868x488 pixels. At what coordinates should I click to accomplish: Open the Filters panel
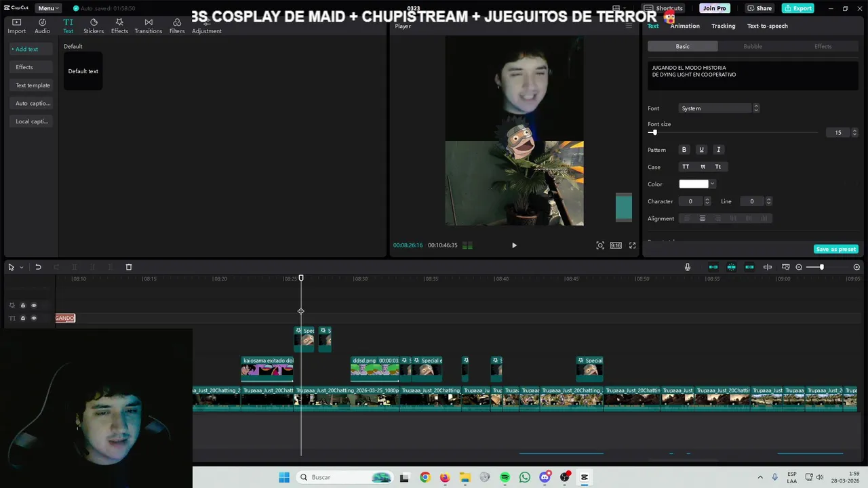(177, 26)
